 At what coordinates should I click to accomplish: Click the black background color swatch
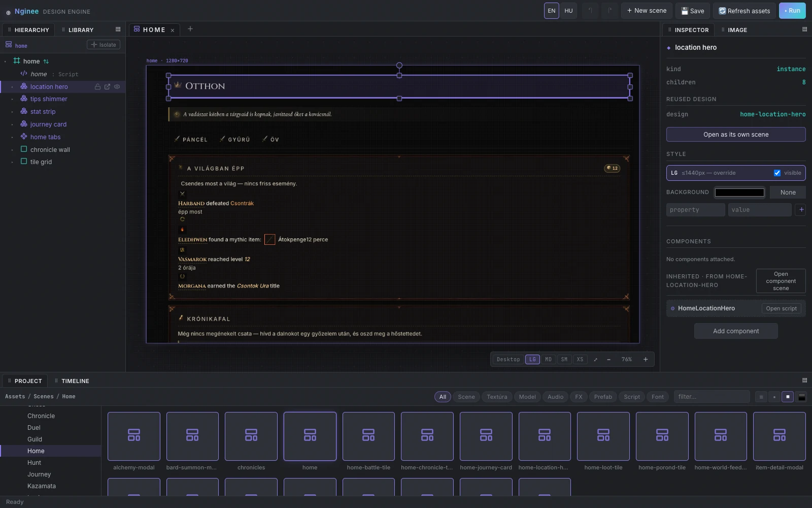(x=739, y=193)
